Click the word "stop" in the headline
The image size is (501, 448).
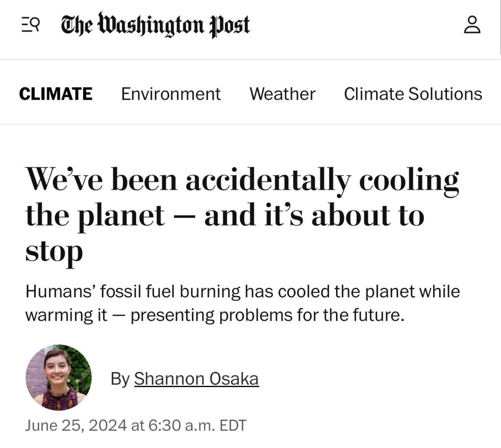coord(54,252)
